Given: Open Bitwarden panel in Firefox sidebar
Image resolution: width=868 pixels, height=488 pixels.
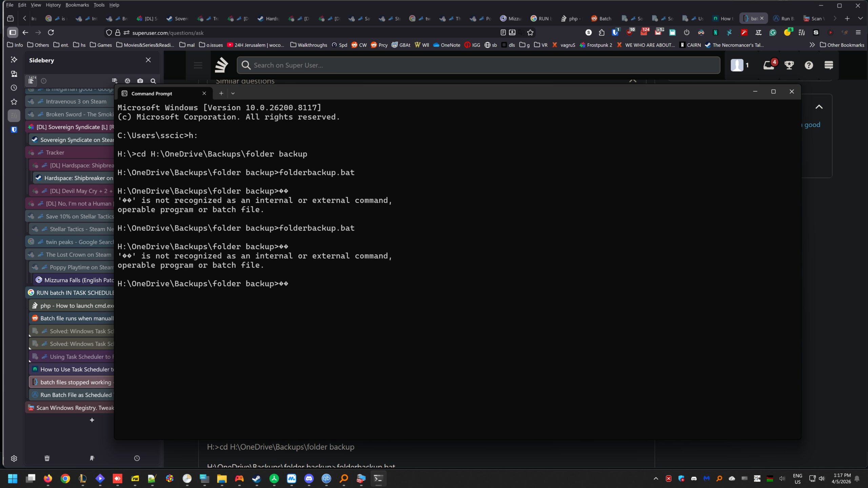Looking at the screenshot, I should tap(14, 129).
